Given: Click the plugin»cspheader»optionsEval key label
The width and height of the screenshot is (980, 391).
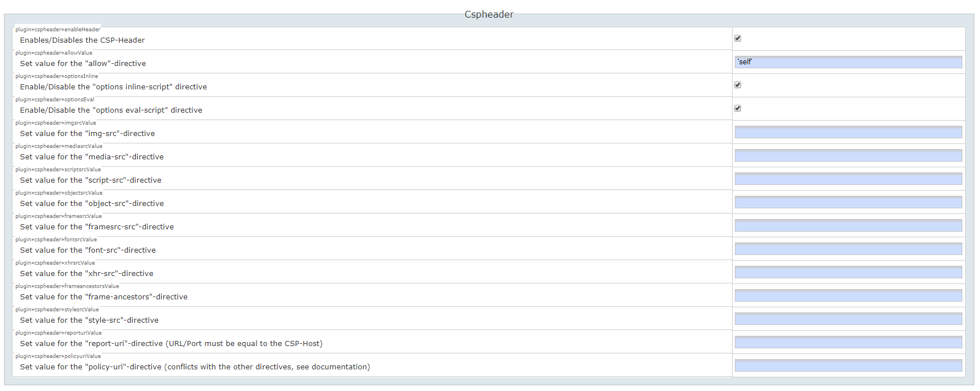Looking at the screenshot, I should 55,100.
